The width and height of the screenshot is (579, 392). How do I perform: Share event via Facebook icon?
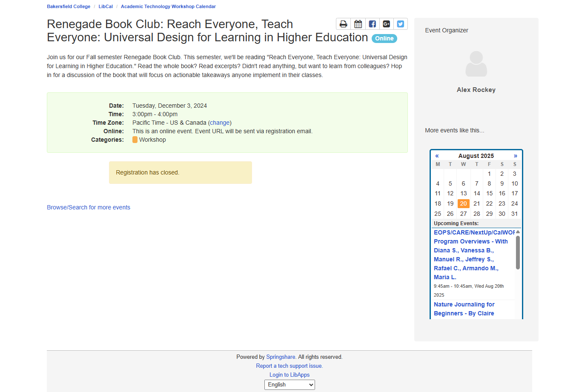pos(372,24)
